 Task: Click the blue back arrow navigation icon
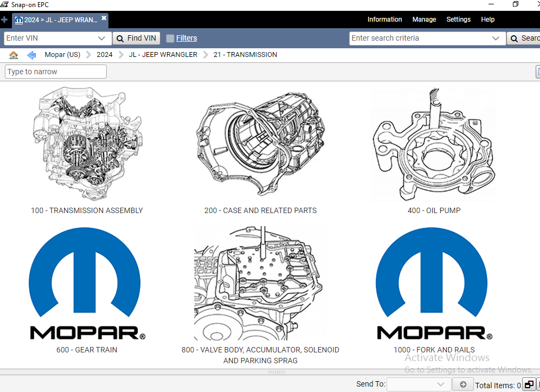31,55
